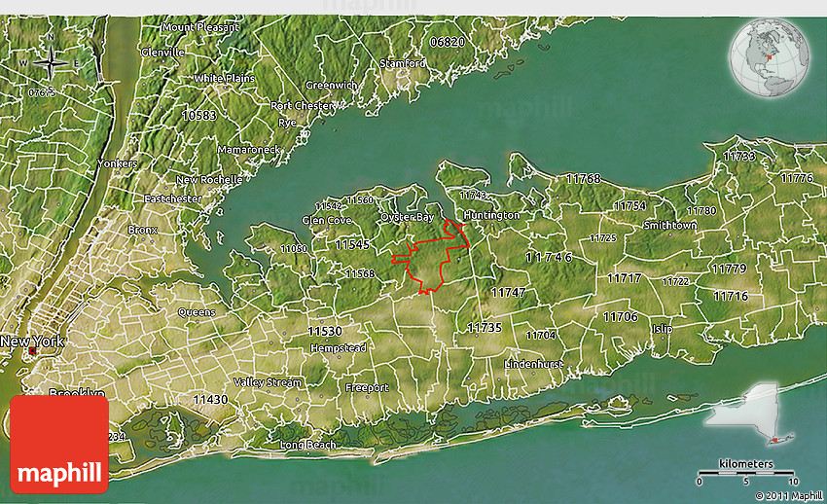827x504 pixels.
Task: Click the Huntington town label
Action: pos(491,215)
